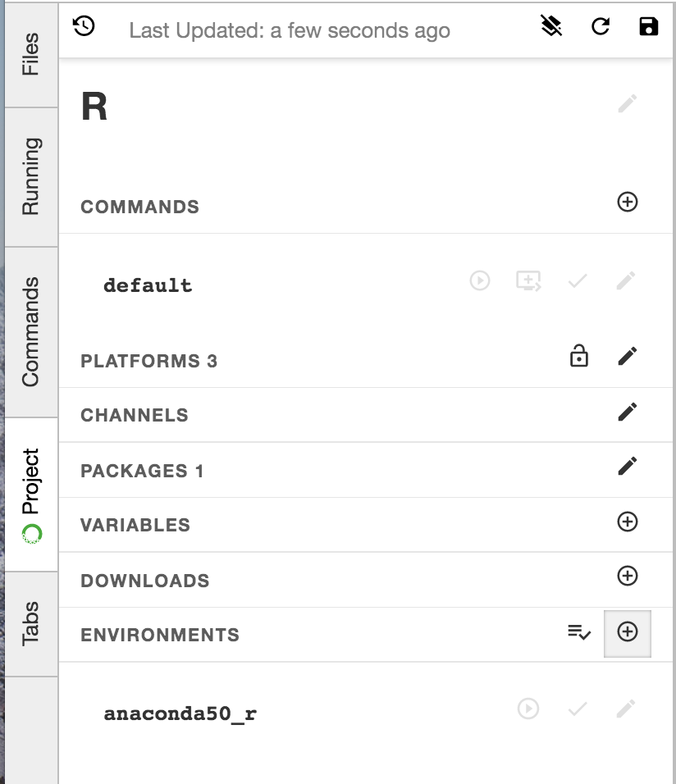Save the project with the floppy icon
This screenshot has width=676, height=784.
(648, 27)
